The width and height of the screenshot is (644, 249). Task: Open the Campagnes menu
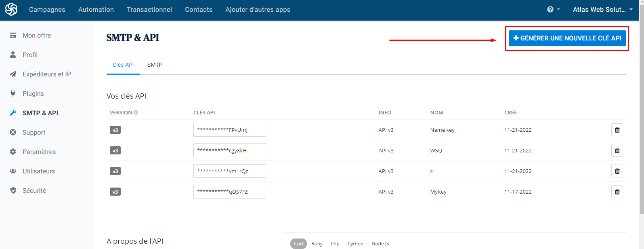47,9
